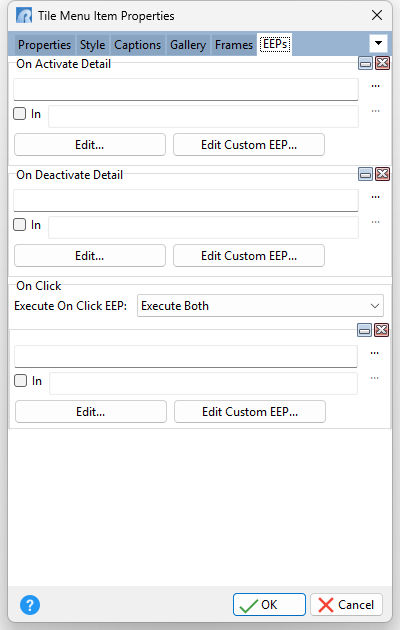The image size is (400, 630).
Task: Enable the In checkbox under On Click
Action: [x=20, y=380]
